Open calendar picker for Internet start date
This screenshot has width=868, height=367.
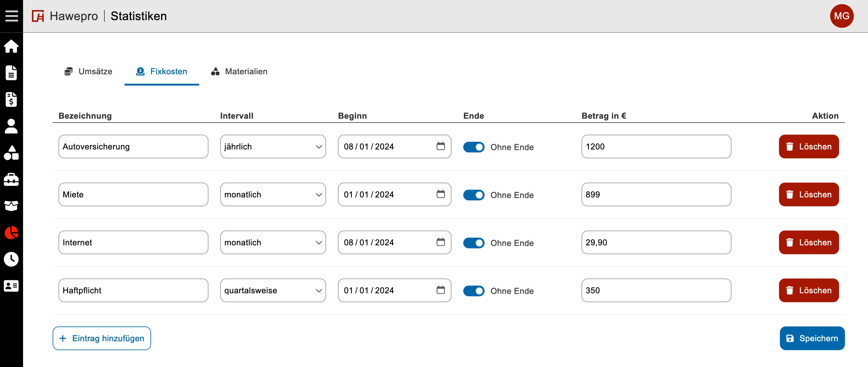[x=441, y=242]
